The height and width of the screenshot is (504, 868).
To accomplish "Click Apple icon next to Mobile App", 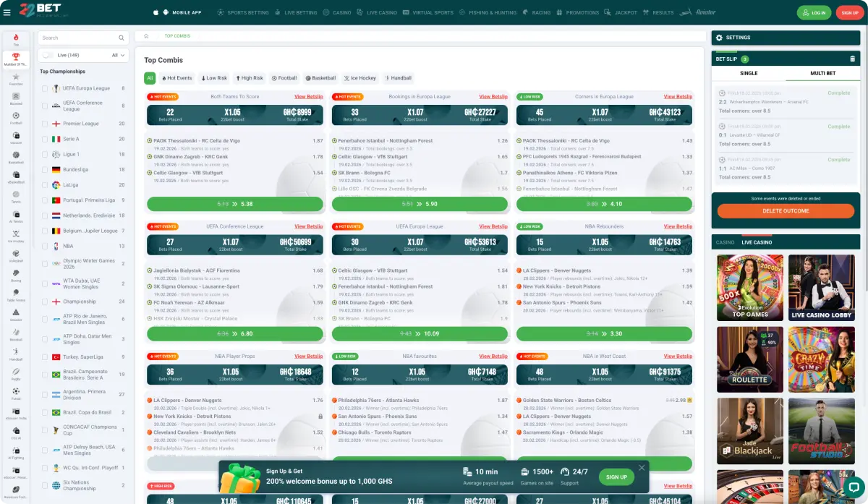I will 156,12.
